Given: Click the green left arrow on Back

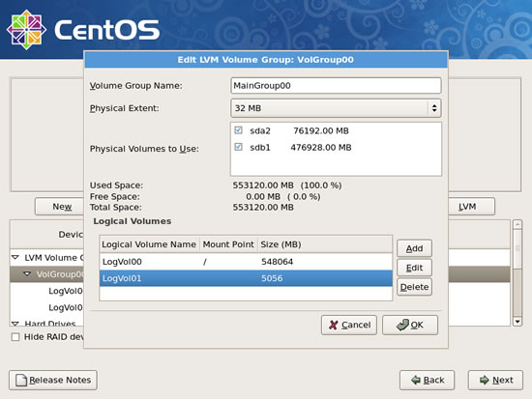Looking at the screenshot, I should [x=416, y=380].
